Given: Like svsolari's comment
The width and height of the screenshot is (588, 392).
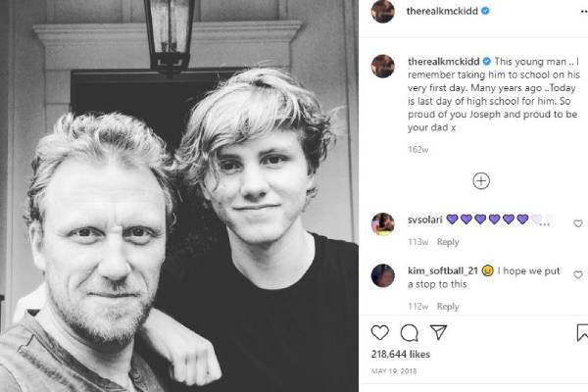Looking at the screenshot, I should click(577, 223).
